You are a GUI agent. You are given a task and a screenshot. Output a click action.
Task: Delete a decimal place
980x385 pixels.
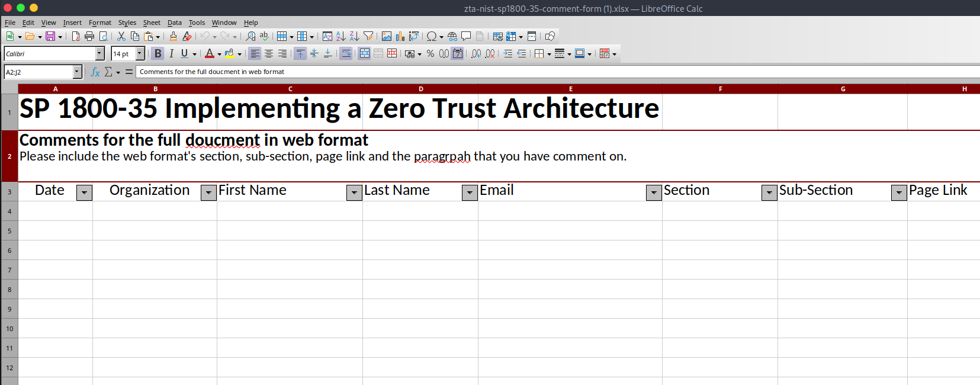(490, 53)
